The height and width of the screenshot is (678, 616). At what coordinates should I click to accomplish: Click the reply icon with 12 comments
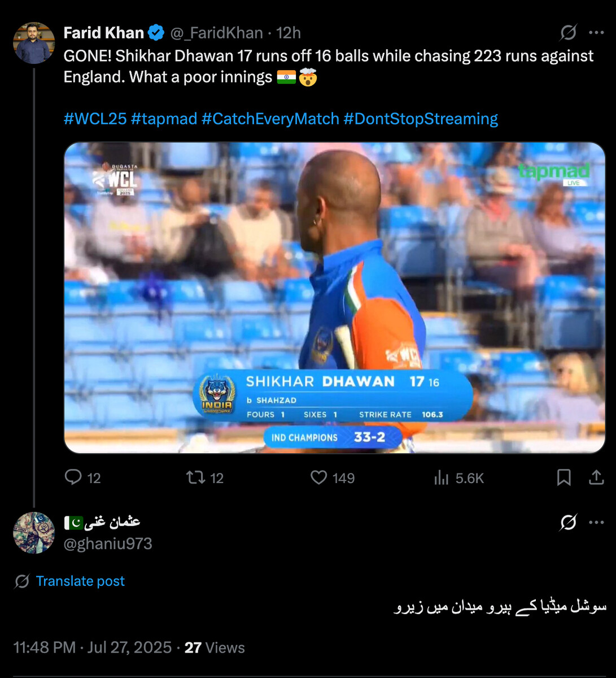73,478
